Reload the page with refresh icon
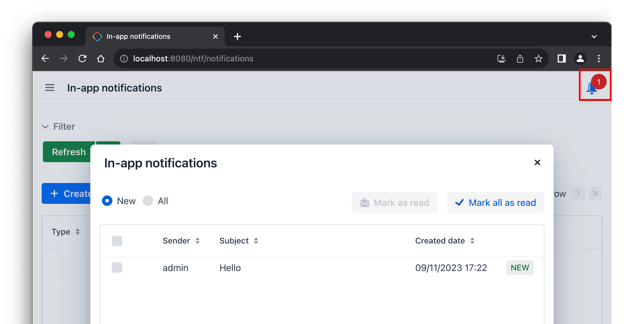The width and height of the screenshot is (644, 324). pyautogui.click(x=83, y=59)
